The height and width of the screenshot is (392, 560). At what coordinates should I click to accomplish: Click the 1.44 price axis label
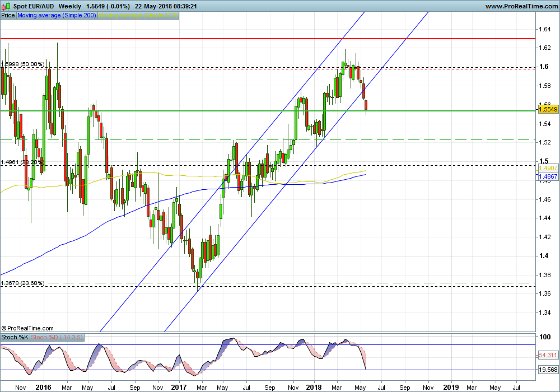pos(545,218)
